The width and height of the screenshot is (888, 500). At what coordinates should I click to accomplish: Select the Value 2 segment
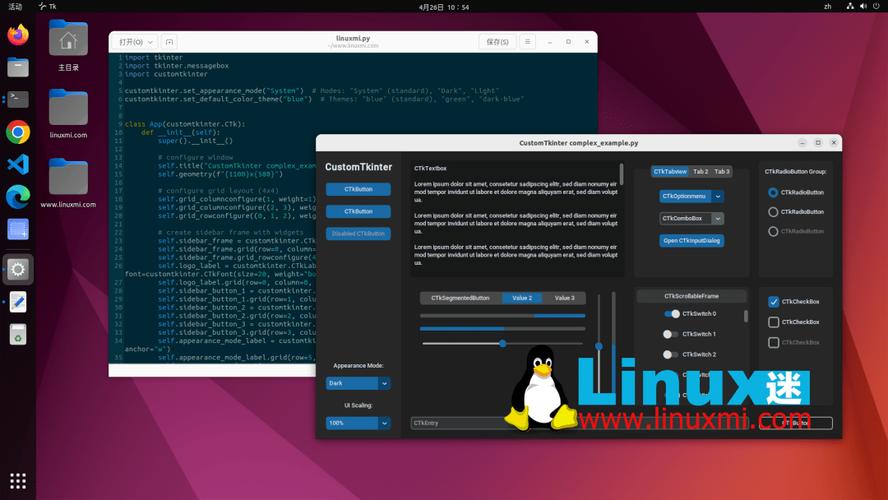[522, 298]
